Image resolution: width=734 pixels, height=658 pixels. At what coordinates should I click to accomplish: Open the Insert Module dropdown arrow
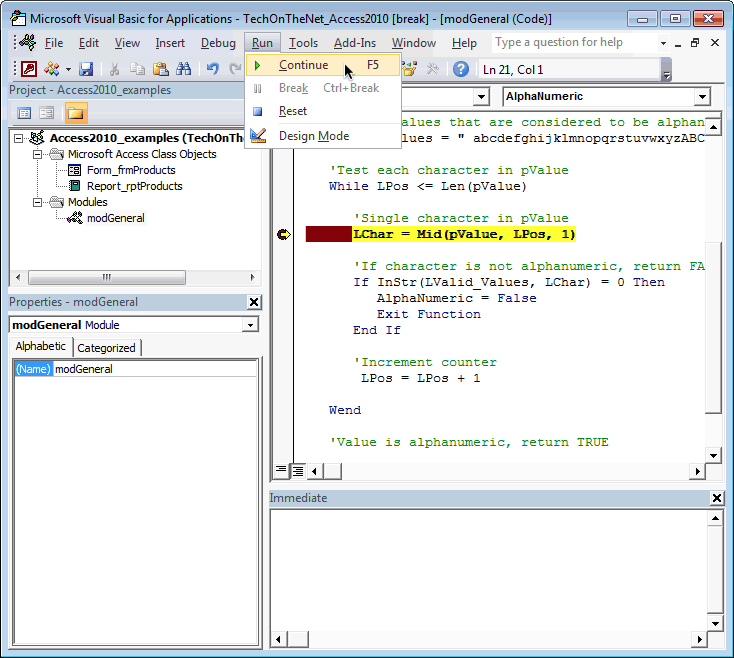point(68,70)
